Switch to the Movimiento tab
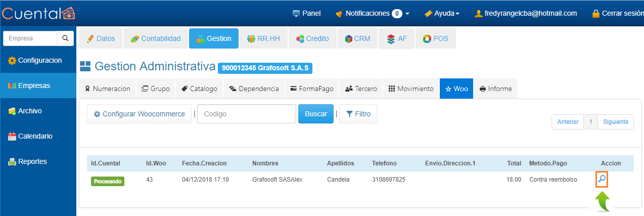The height and width of the screenshot is (216, 644). (411, 89)
